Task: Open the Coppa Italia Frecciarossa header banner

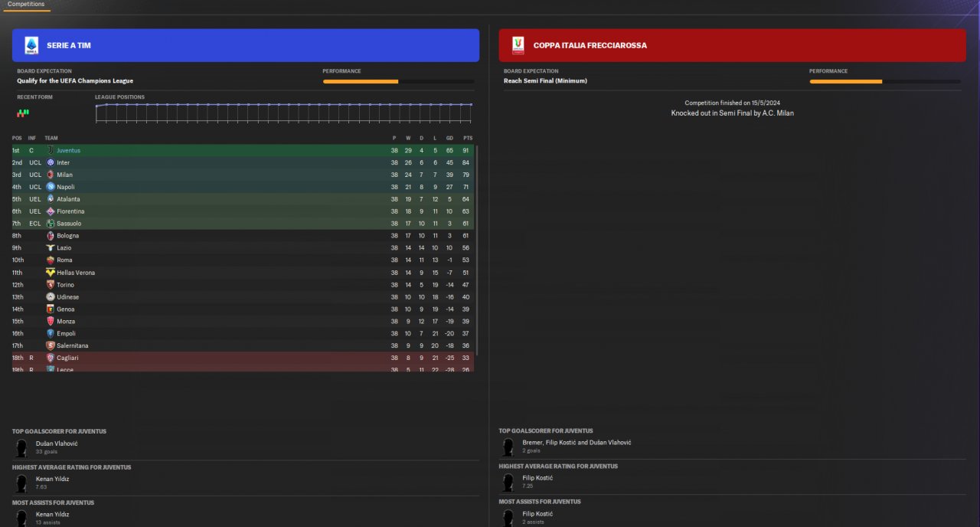Action: coord(733,45)
